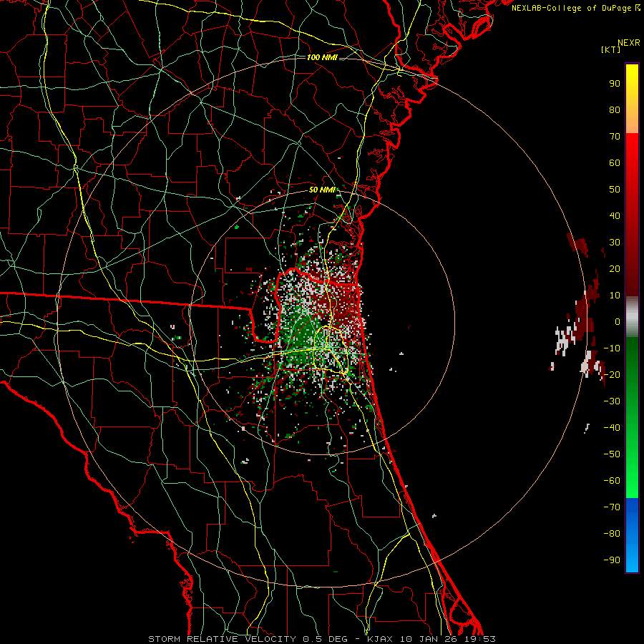The width and height of the screenshot is (644, 644).
Task: Click the -90 value on velocity scale
Action: click(x=612, y=560)
